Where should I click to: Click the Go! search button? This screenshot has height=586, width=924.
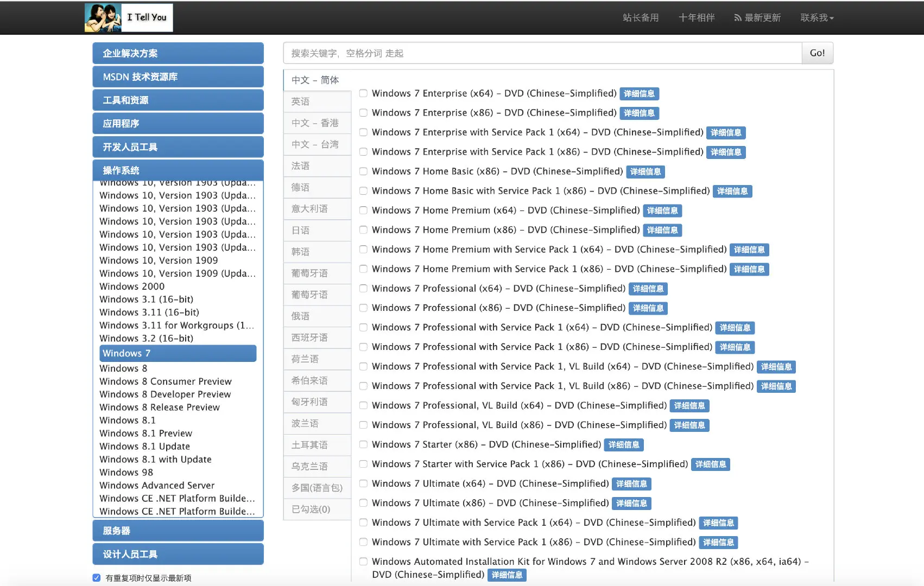click(817, 53)
